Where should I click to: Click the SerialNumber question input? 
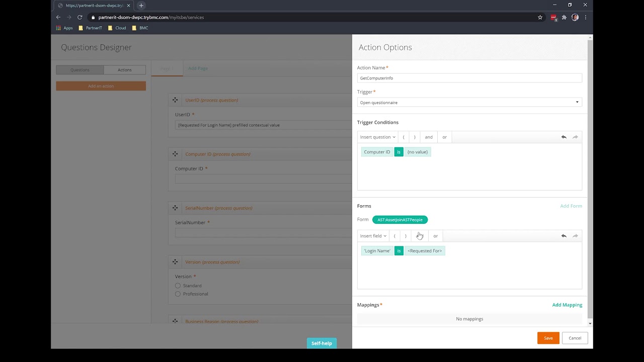tap(263, 233)
